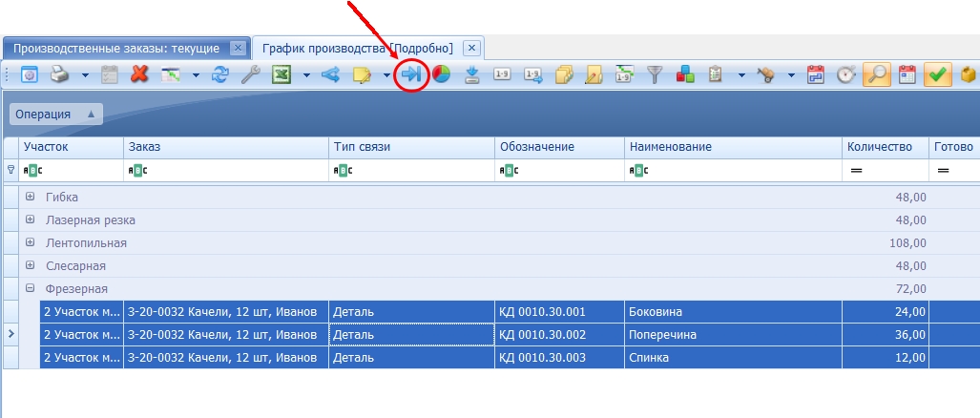The height and width of the screenshot is (418, 980).
Task: Click the grayed-out checklist calendar icon
Action: pos(110,75)
